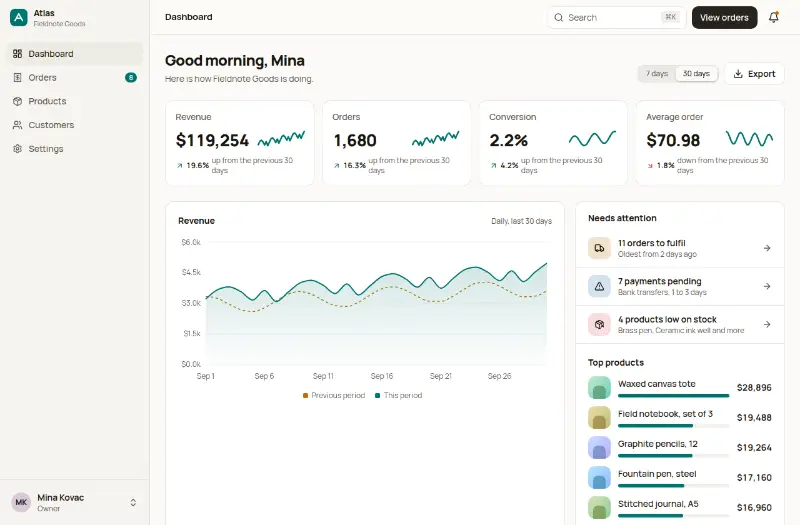Click the 2.2% conversion value
Image resolution: width=800 pixels, height=525 pixels.
pyautogui.click(x=508, y=140)
